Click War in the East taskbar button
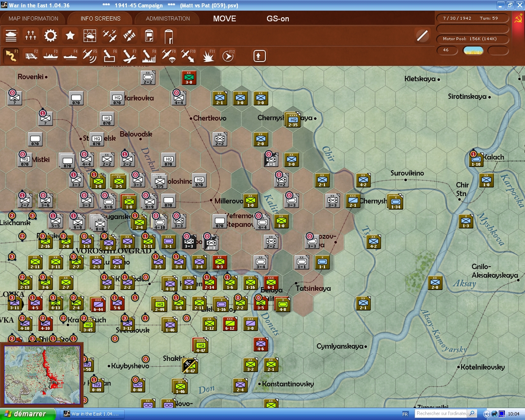The image size is (525, 420). (92, 414)
